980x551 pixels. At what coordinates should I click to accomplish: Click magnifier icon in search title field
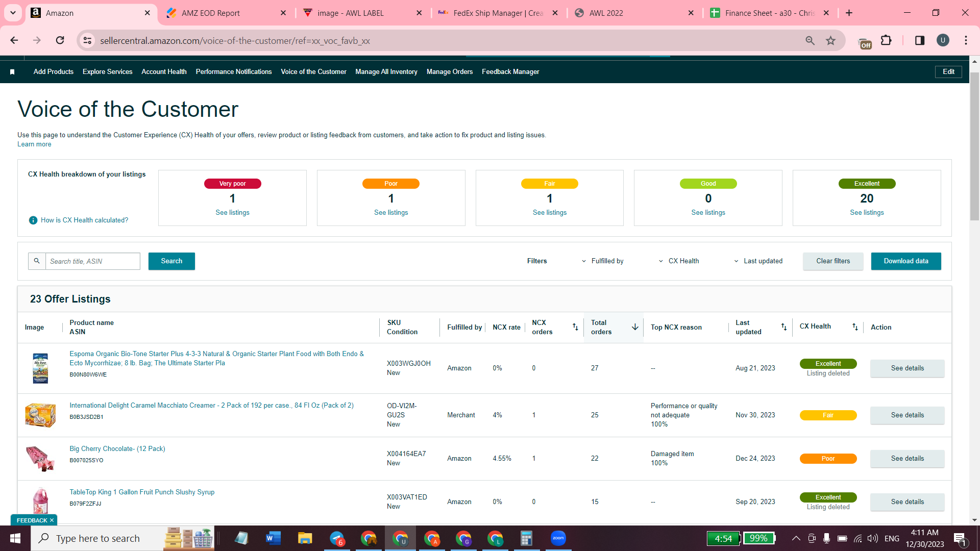point(37,261)
